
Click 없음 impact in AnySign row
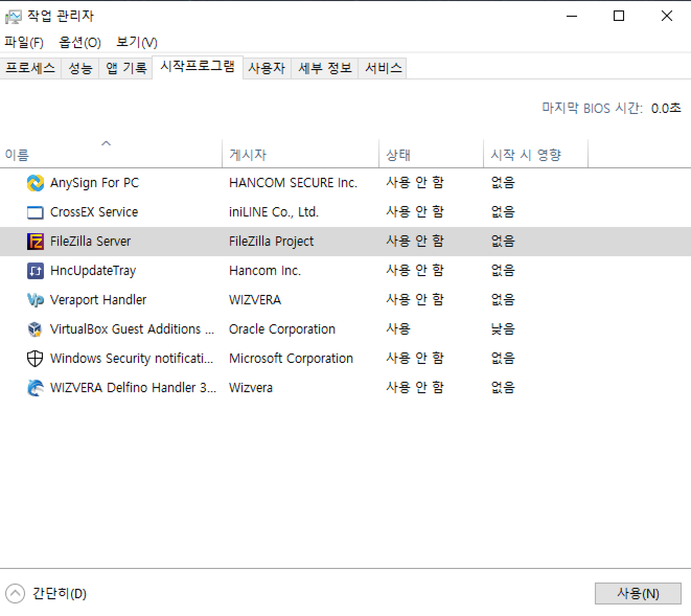pos(503,182)
